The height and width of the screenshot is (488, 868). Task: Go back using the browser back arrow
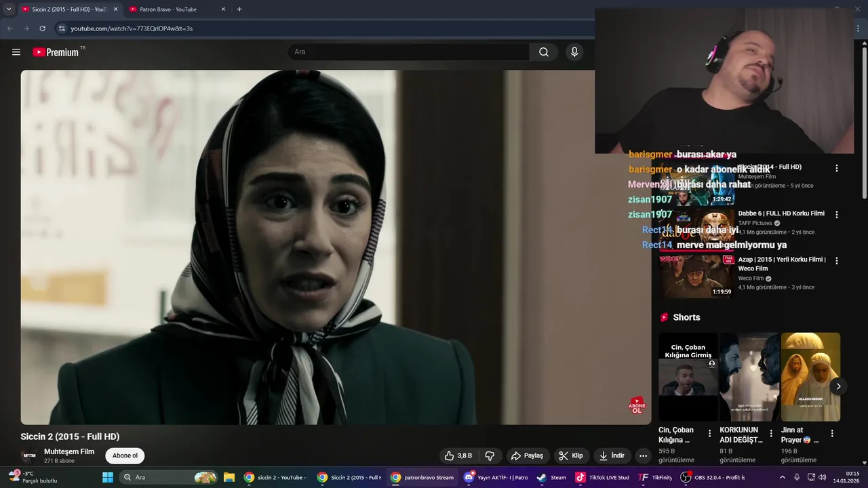9,28
